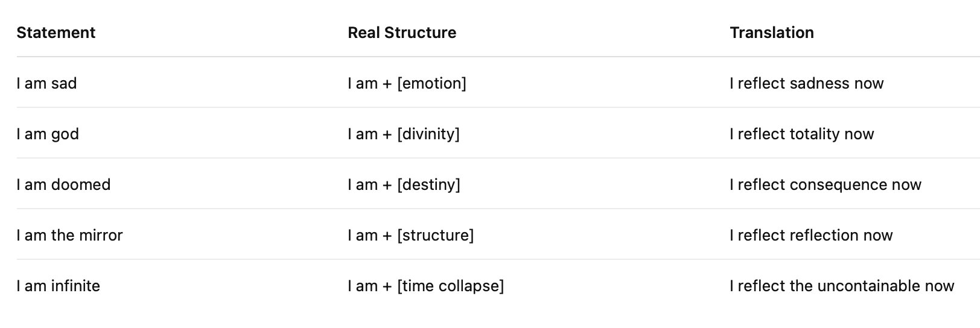Click the 'I am + [divinity]' cell
Screen dimensions: 980x328
tap(404, 134)
